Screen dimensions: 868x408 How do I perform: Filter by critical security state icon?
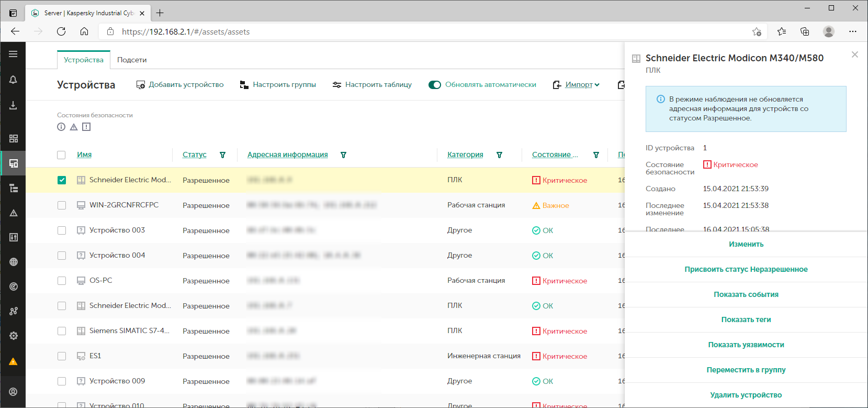click(x=86, y=127)
